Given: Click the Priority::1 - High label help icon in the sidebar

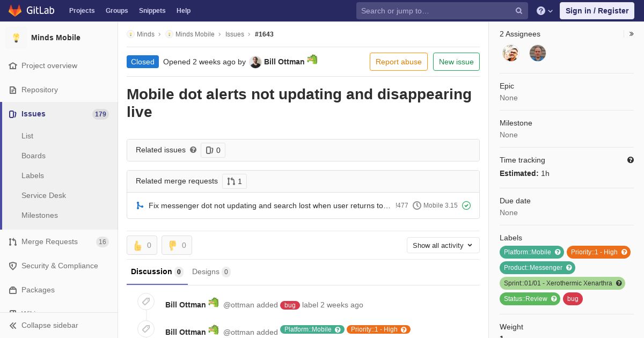Looking at the screenshot, I should click(x=624, y=252).
